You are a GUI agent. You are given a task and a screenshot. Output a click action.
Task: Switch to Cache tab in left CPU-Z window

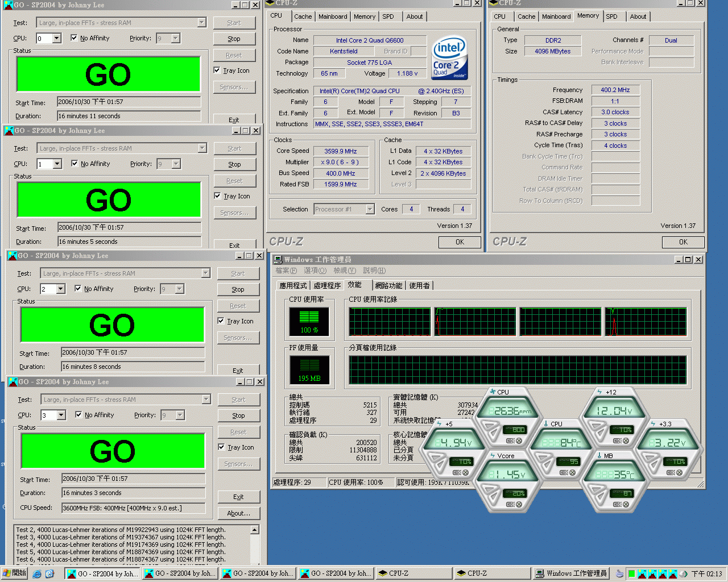(303, 16)
